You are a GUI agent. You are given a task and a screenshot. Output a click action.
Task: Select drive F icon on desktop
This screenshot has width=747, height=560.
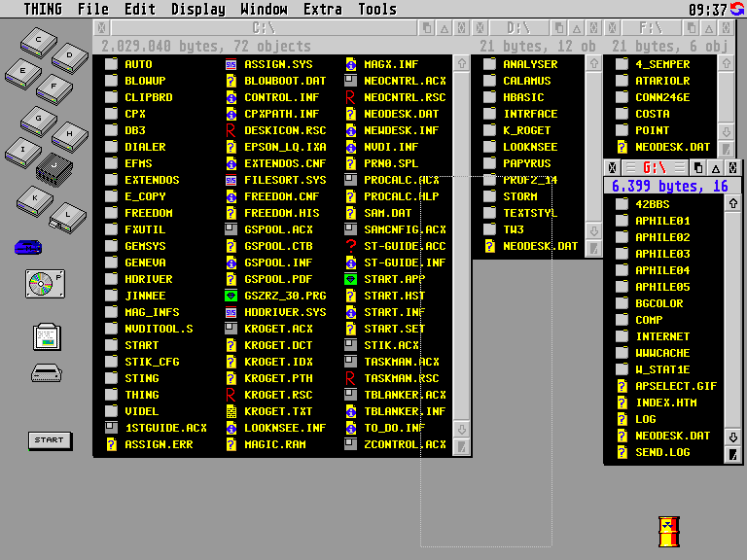[x=54, y=89]
